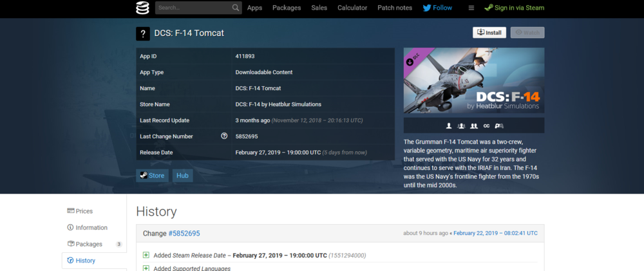Open the Packages menu item

click(x=287, y=8)
